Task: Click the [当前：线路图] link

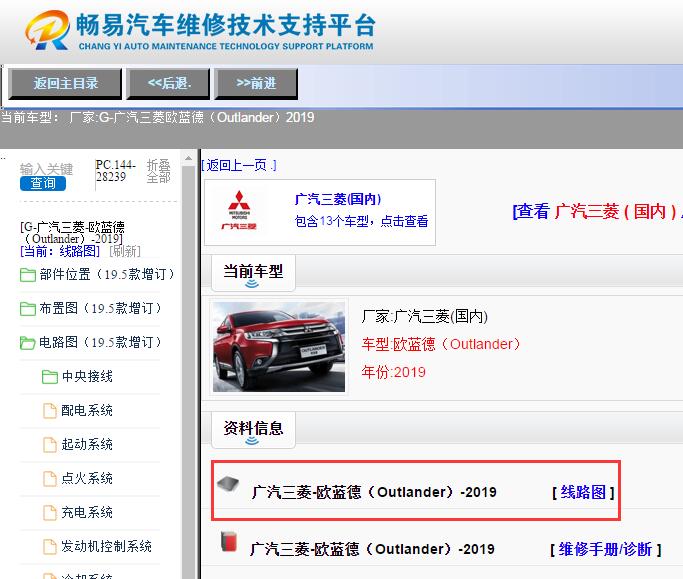Action: coord(60,251)
